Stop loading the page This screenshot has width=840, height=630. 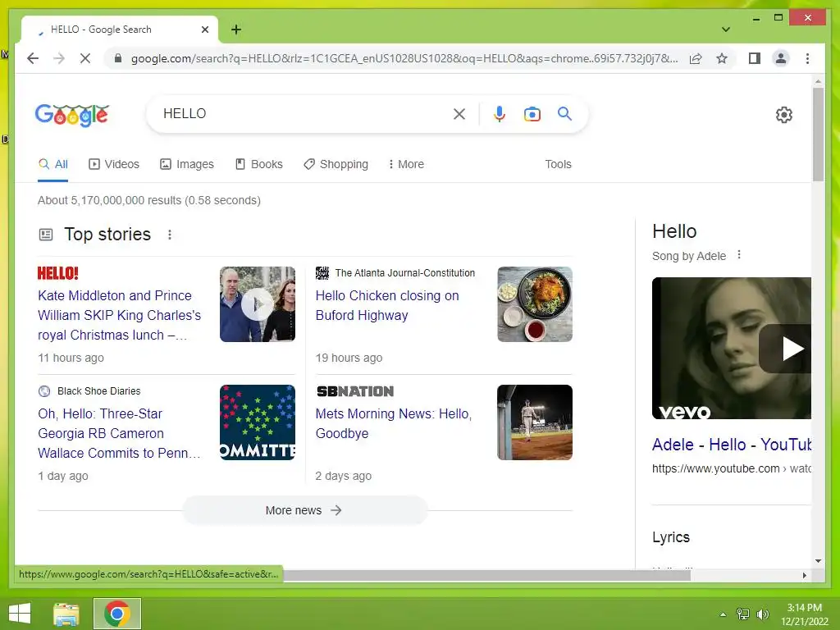85,58
